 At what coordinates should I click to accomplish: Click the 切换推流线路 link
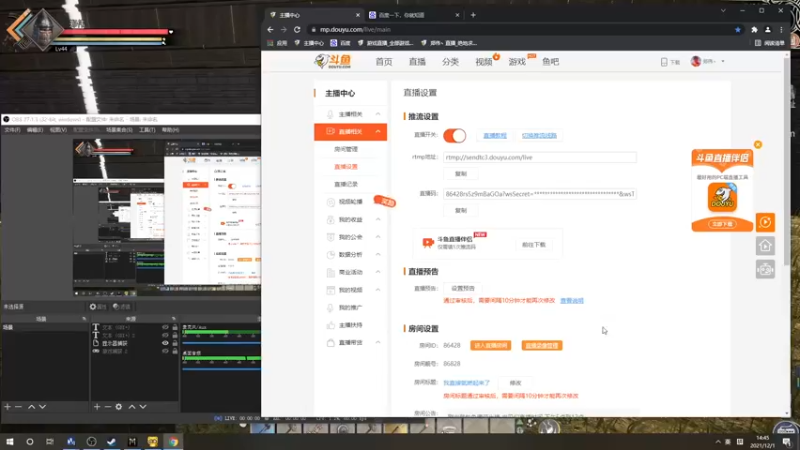coord(539,136)
